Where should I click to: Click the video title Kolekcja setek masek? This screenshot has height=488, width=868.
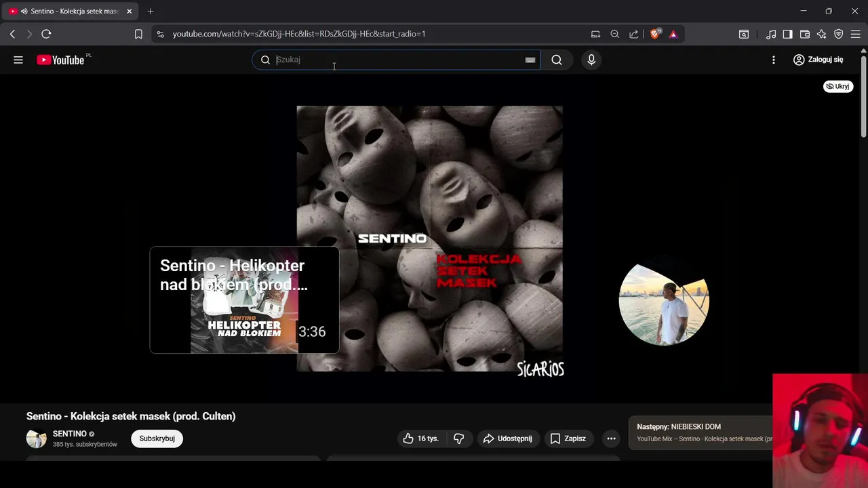(131, 416)
